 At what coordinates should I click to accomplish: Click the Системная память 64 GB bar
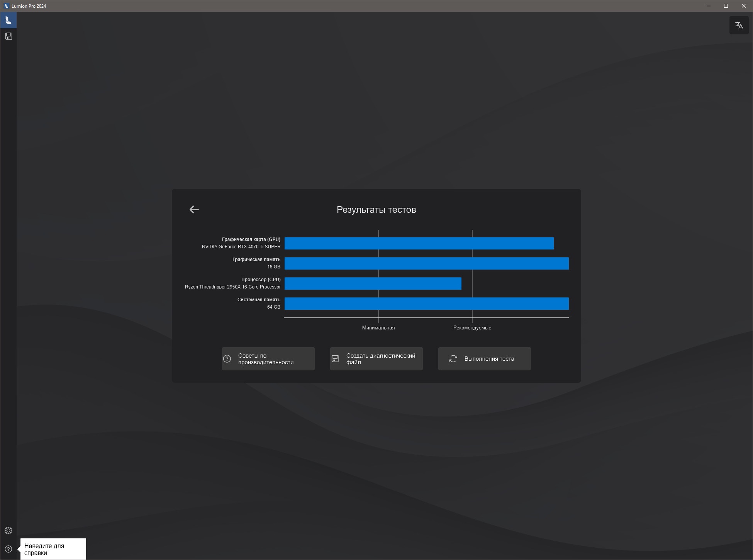pyautogui.click(x=426, y=304)
